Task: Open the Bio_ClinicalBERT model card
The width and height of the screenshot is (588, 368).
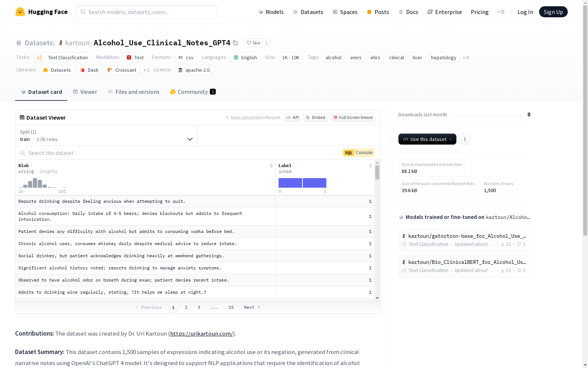Action: click(x=464, y=266)
